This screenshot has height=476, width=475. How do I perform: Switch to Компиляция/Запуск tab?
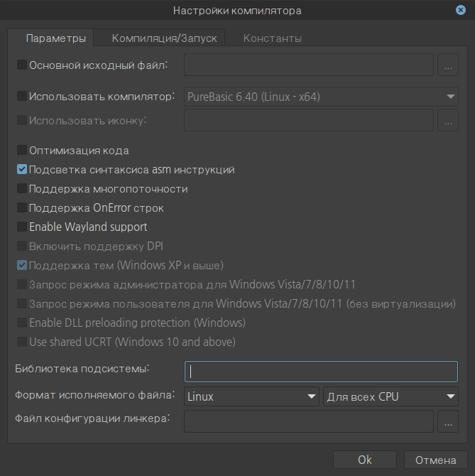tap(164, 38)
